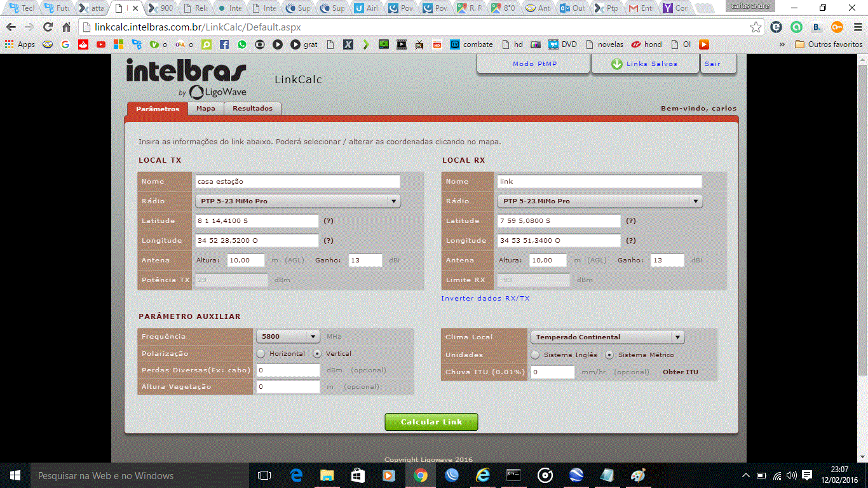This screenshot has height=488, width=868.
Task: Click the Chrome back arrow
Action: [11, 27]
